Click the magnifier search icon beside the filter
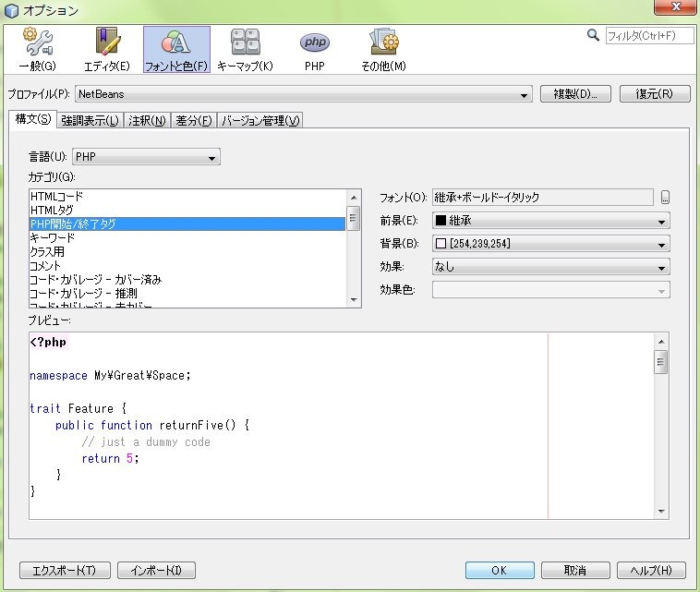700x592 pixels. (593, 35)
